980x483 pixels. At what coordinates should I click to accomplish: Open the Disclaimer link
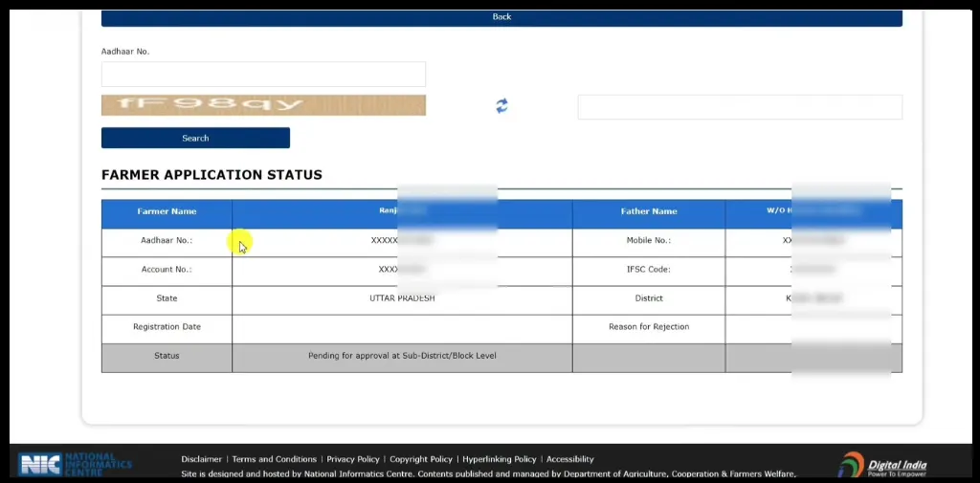pyautogui.click(x=201, y=459)
